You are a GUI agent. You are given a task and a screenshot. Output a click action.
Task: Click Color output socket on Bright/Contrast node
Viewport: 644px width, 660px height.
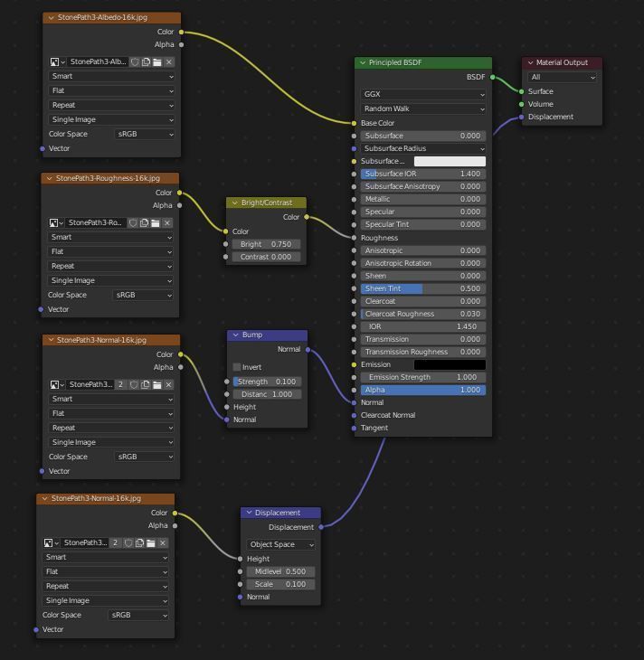[x=307, y=217]
